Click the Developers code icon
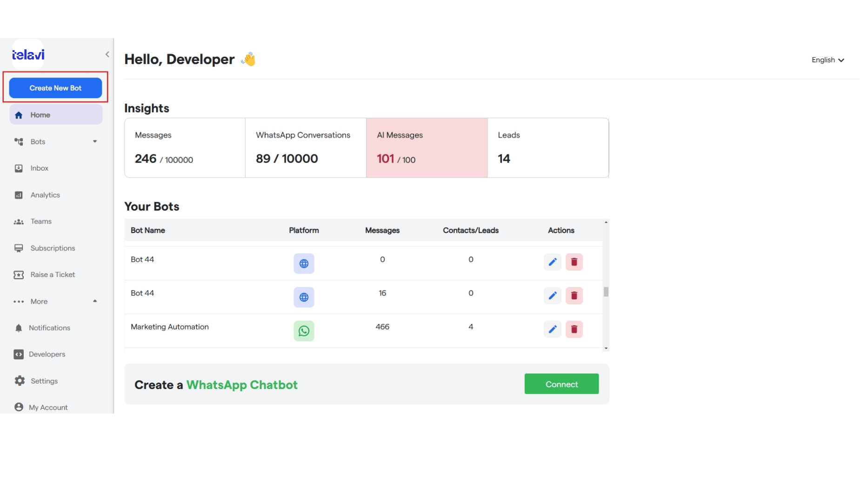868x502 pixels. click(19, 354)
